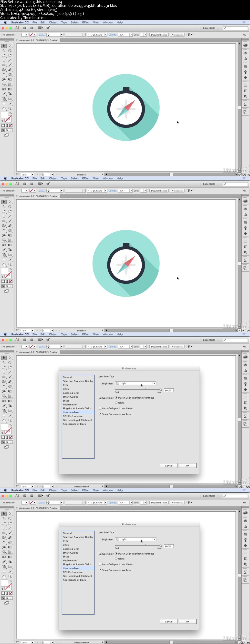
Task: Select the White canvas color radio in the bottom frame
Action: (x=116, y=558)
